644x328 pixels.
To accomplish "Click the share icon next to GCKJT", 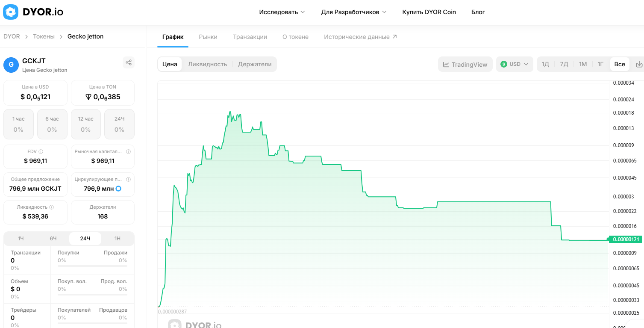I will pos(129,62).
